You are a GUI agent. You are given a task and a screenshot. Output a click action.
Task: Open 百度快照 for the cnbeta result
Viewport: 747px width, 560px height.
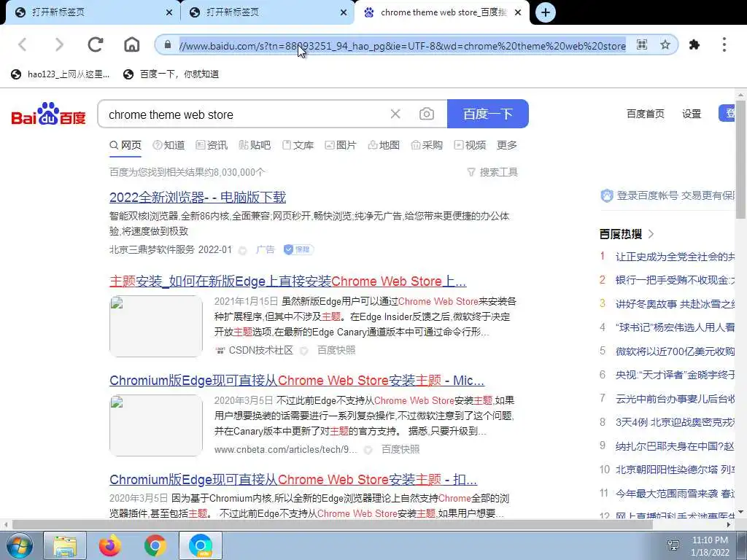point(400,449)
